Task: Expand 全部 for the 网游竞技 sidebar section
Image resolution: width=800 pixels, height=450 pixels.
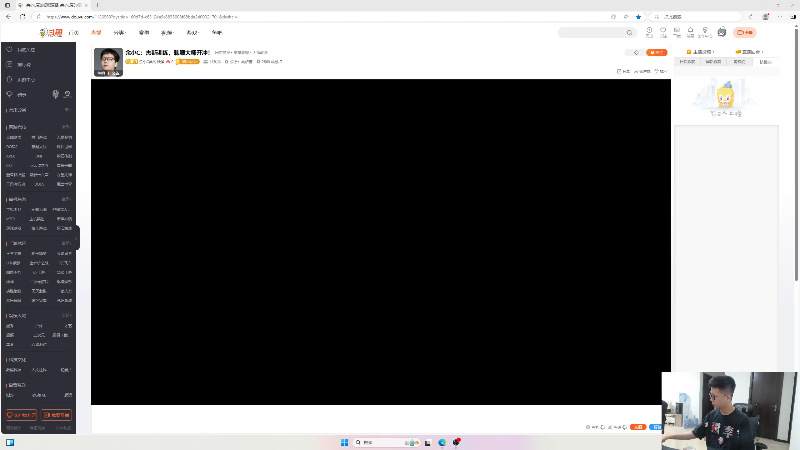Action: 66,127
